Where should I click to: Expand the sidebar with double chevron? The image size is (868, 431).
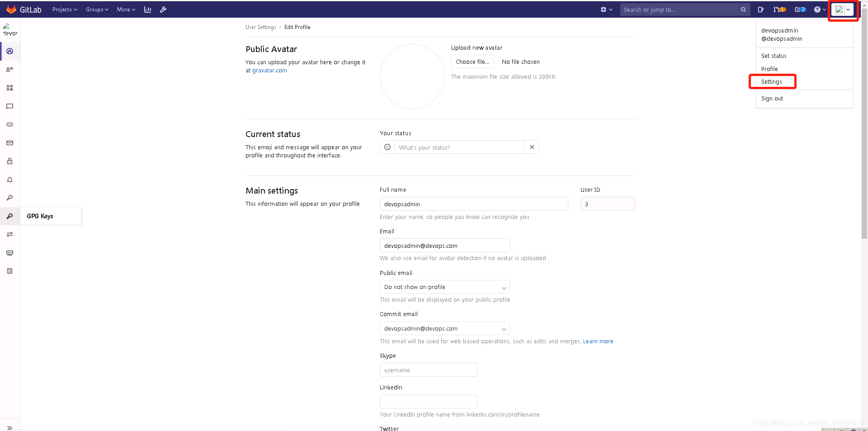pos(9,427)
